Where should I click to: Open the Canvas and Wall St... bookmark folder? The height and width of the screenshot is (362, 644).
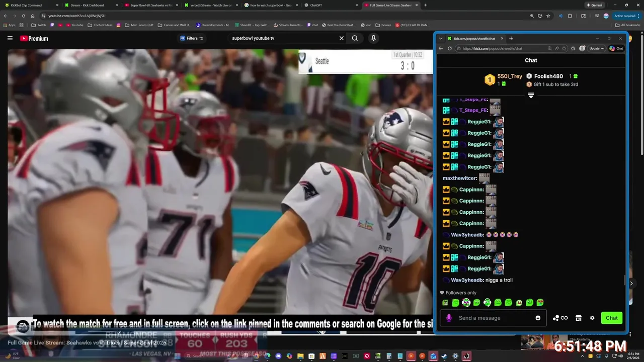pyautogui.click(x=174, y=25)
